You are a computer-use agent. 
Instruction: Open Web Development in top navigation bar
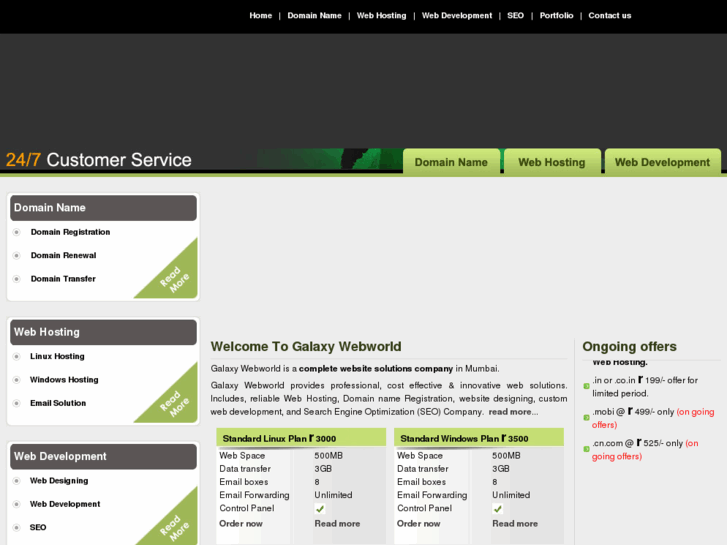coord(457,15)
